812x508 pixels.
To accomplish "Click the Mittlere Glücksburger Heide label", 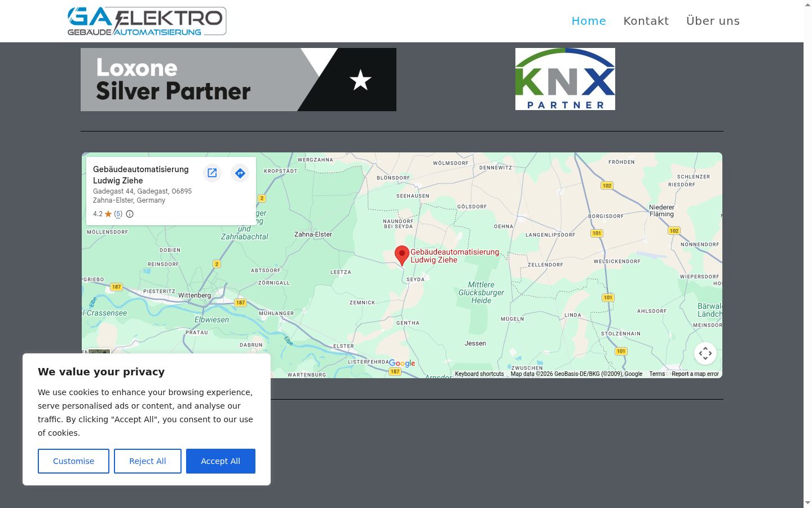I will pyautogui.click(x=482, y=292).
